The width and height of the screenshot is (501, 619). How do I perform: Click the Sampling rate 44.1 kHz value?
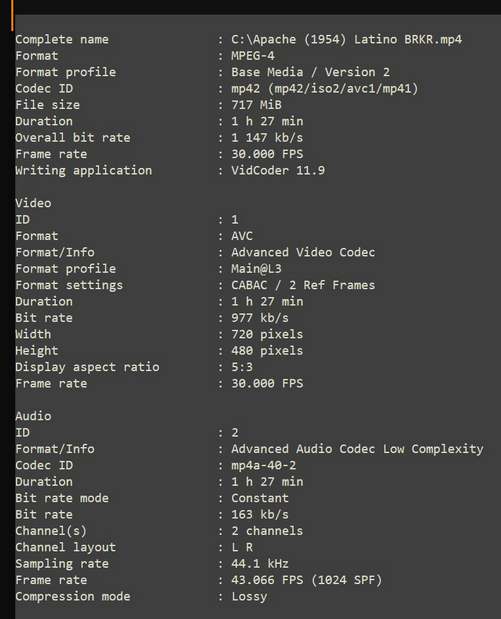click(260, 564)
